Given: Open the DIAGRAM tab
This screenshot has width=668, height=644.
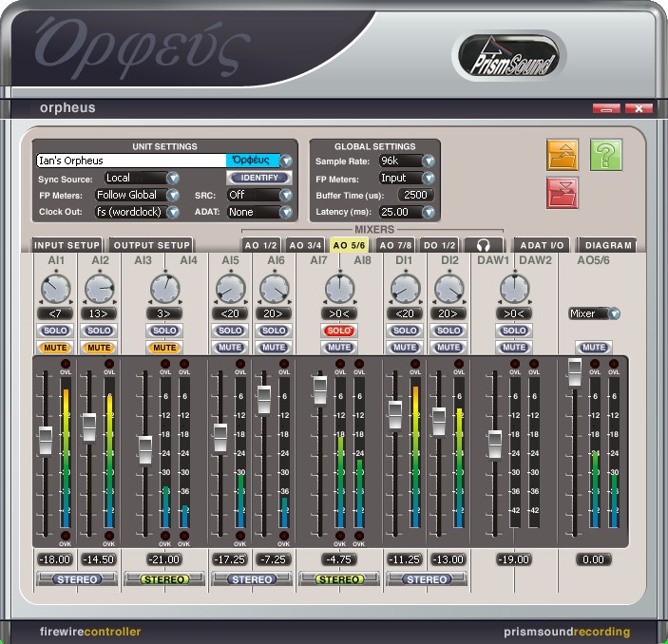Looking at the screenshot, I should [607, 245].
